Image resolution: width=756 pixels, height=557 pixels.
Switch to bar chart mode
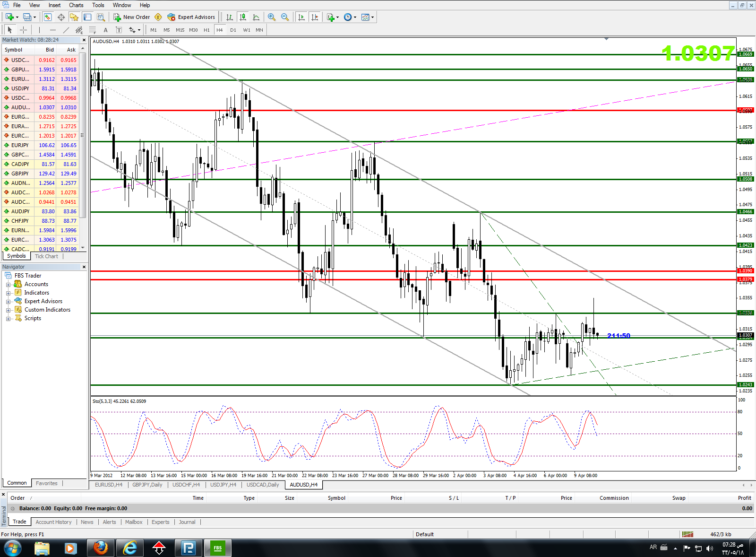230,17
